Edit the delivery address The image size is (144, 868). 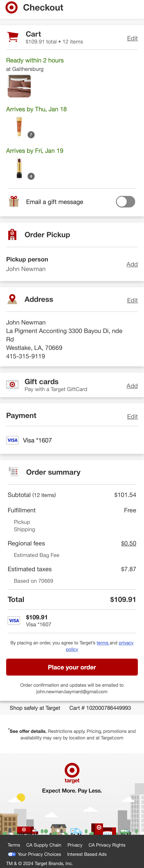132,300
